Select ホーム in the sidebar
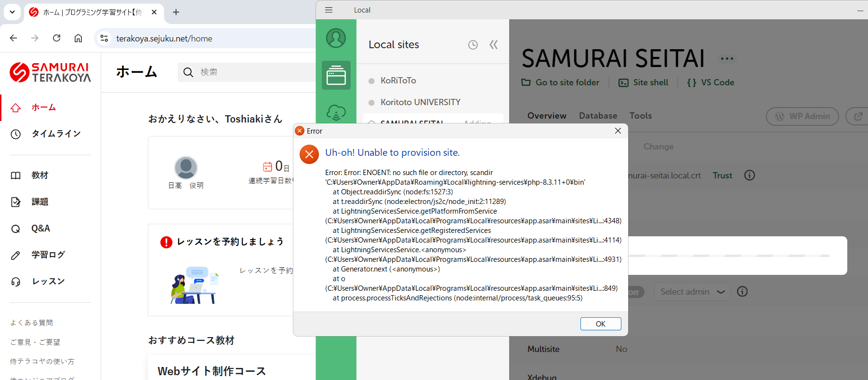This screenshot has height=380, width=868. click(x=44, y=108)
